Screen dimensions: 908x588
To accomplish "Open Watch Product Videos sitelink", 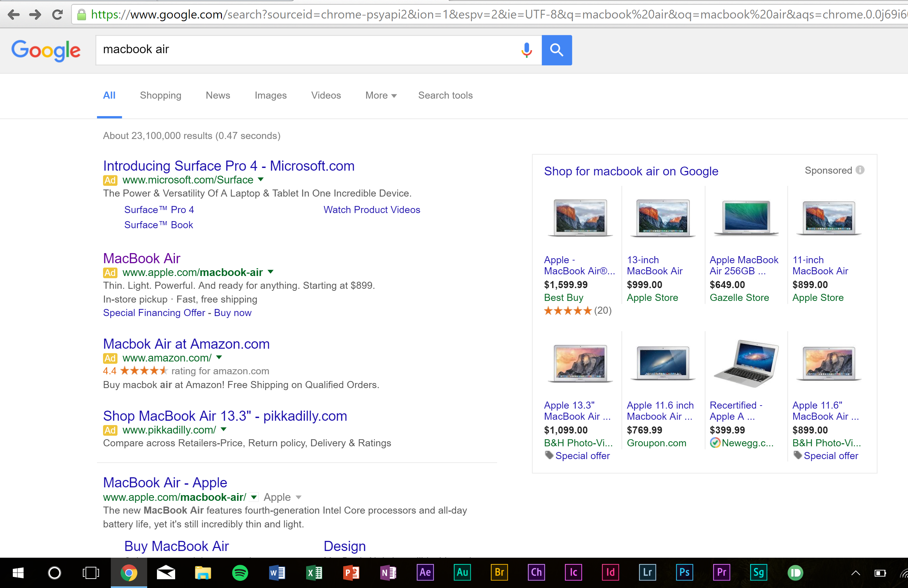I will (371, 210).
